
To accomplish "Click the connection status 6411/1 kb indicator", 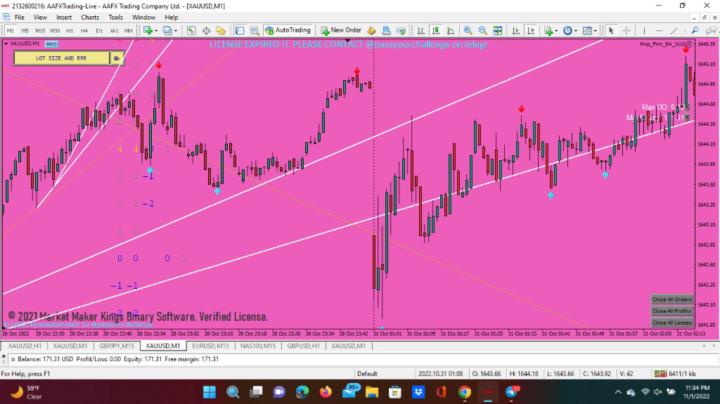I will coord(675,374).
